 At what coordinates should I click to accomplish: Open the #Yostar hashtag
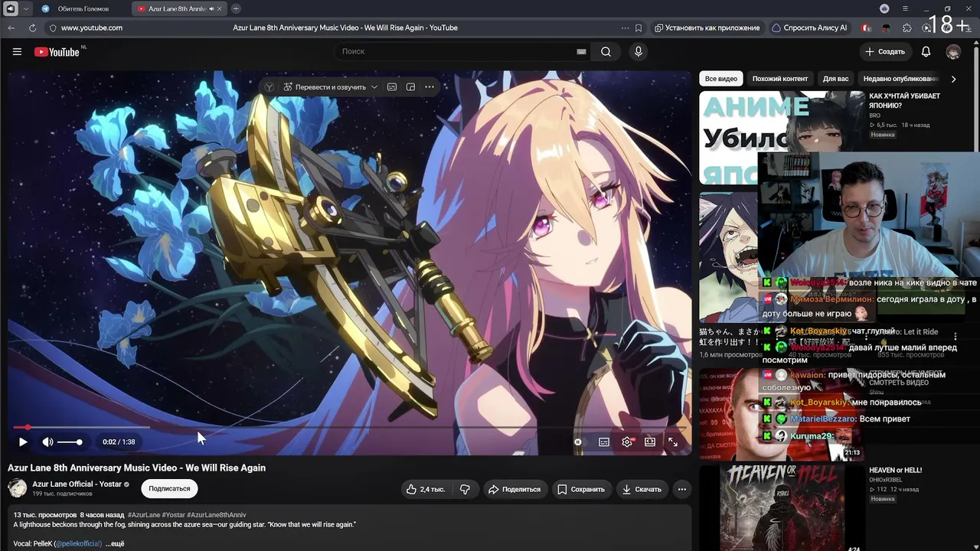(x=173, y=515)
